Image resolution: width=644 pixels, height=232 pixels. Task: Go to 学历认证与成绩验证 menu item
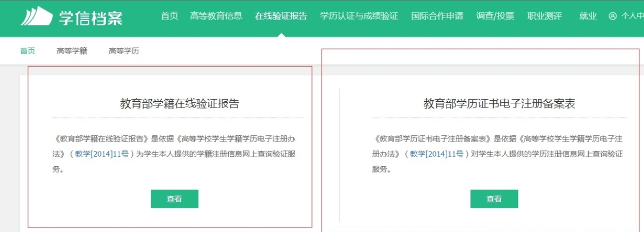(x=359, y=16)
